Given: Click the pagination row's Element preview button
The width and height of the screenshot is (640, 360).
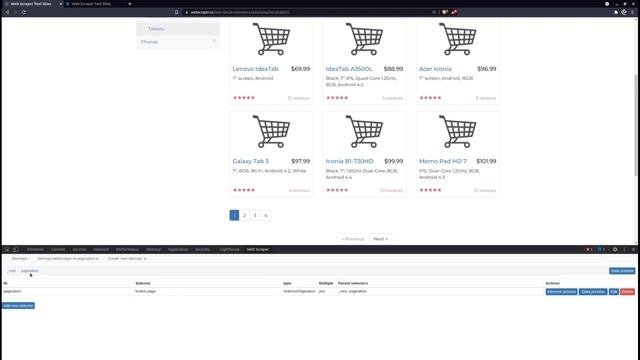Looking at the screenshot, I should point(561,292).
